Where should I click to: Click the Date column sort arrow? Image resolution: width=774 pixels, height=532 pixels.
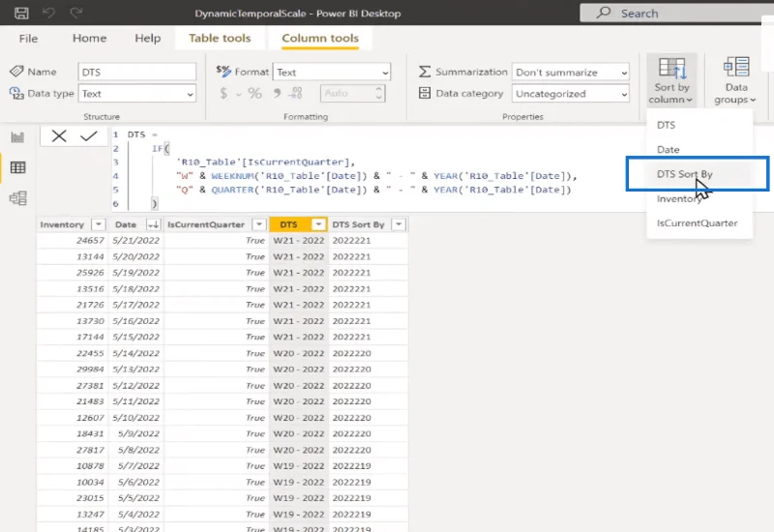click(154, 224)
